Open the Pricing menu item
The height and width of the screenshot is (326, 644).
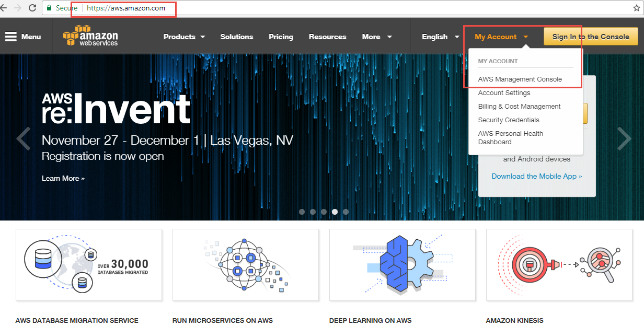281,37
